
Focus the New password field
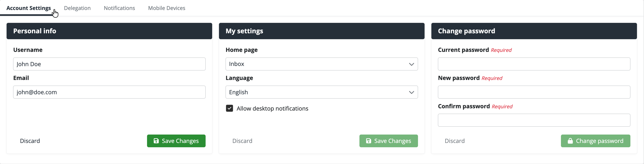pyautogui.click(x=534, y=92)
